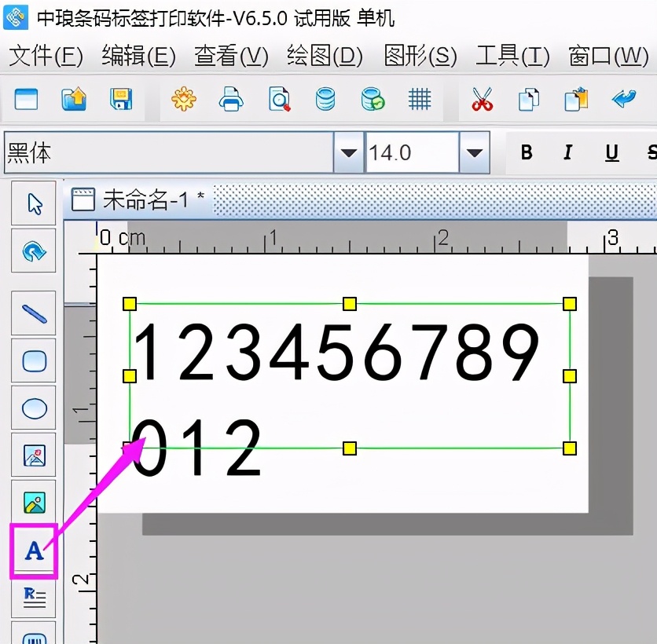
Task: Click the 14.0 font size field
Action: point(413,152)
